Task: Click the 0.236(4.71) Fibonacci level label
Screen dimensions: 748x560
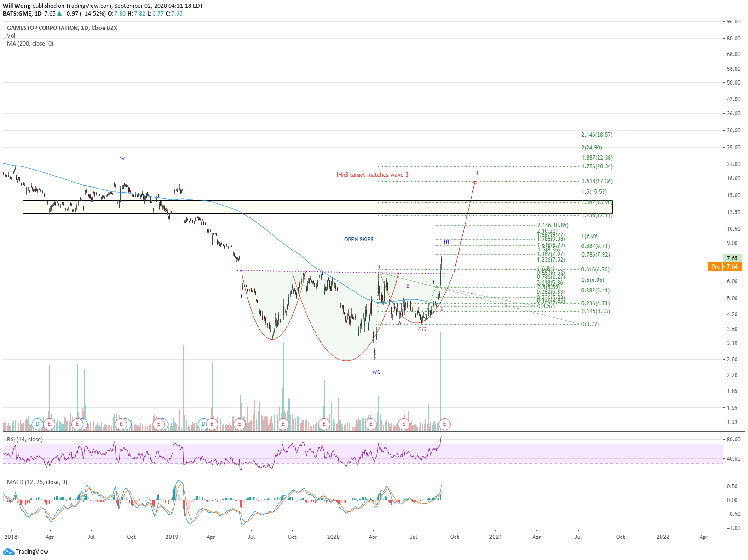Action: (595, 303)
